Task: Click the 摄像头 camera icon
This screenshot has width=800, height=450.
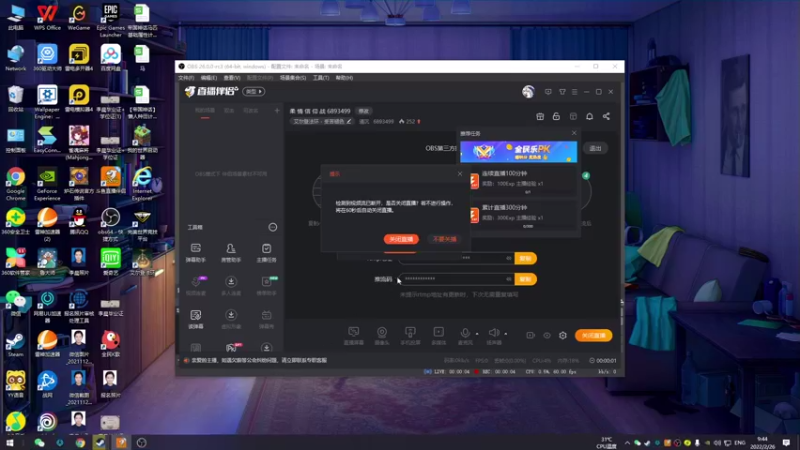Action: pos(382,336)
